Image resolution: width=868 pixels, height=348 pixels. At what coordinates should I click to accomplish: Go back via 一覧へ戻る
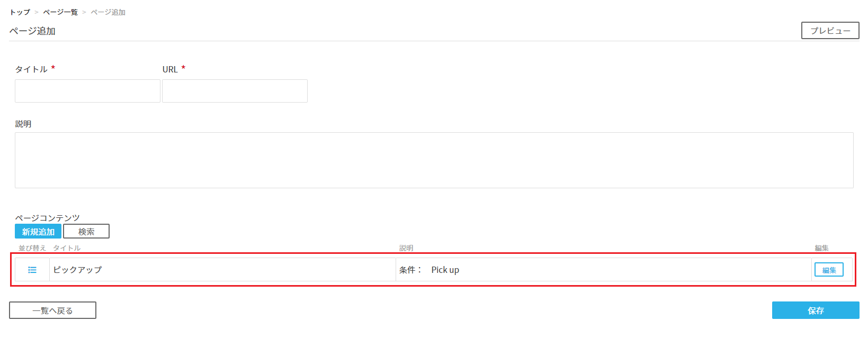tap(52, 310)
